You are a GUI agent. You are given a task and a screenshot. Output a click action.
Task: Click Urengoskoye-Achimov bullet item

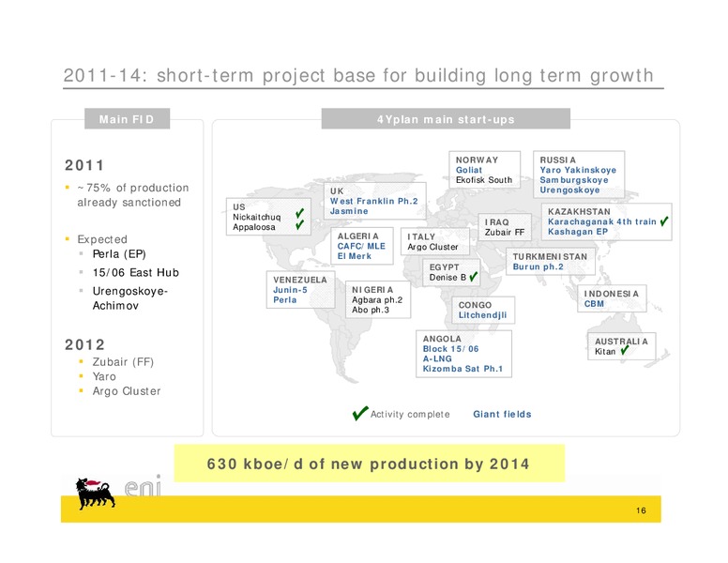click(130, 298)
